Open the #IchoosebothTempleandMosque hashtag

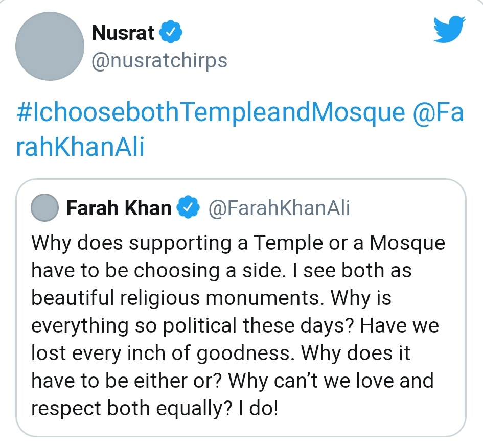(211, 113)
